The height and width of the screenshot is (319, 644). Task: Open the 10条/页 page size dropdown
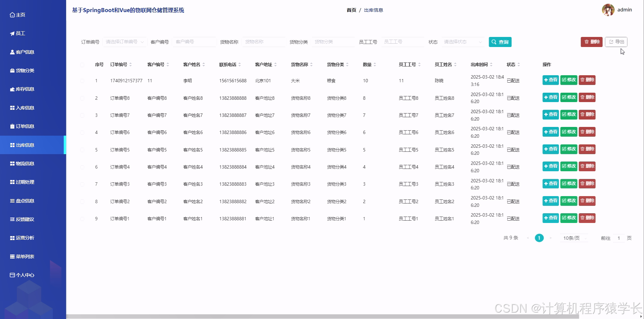point(574,238)
